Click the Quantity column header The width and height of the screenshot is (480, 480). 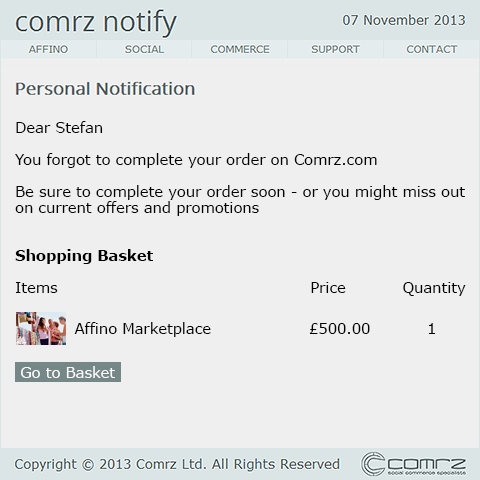[x=434, y=288]
